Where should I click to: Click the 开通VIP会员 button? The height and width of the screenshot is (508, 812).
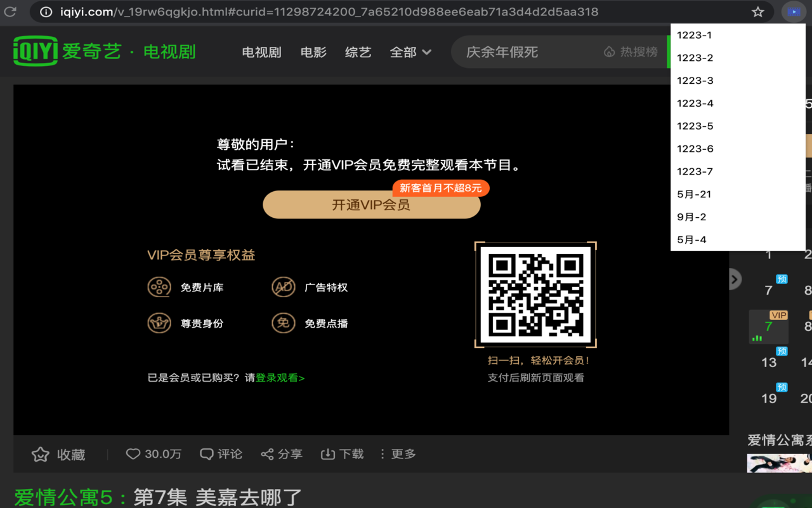point(372,204)
